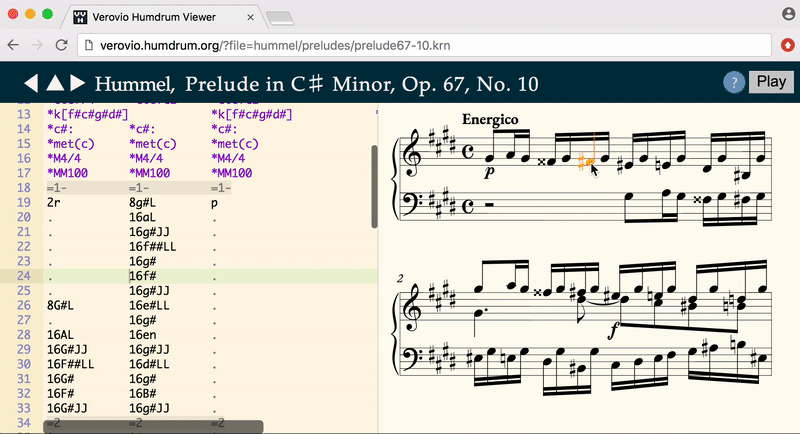Click the common time signature on top staff
Image resolution: width=800 pixels, height=434 pixels.
coord(467,151)
